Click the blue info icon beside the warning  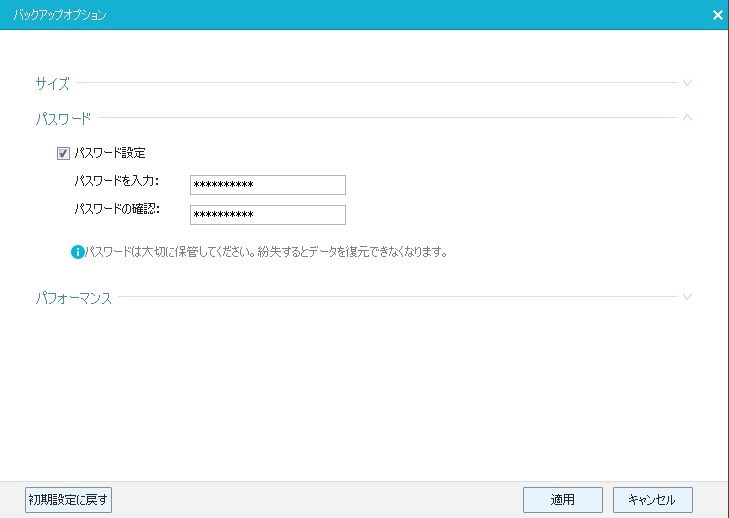click(77, 252)
